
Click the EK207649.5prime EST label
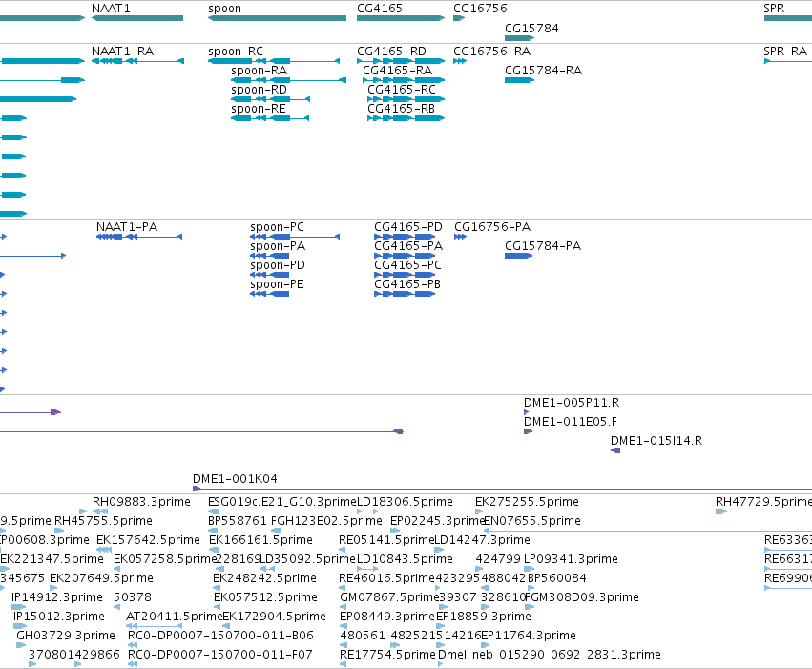[101, 578]
